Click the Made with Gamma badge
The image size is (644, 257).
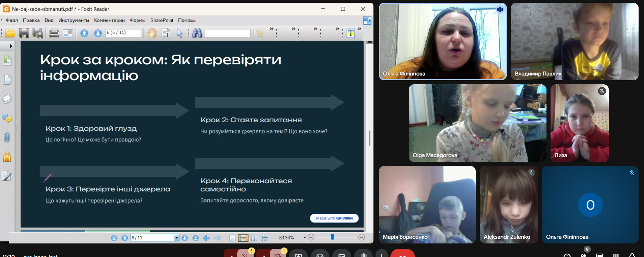[334, 218]
